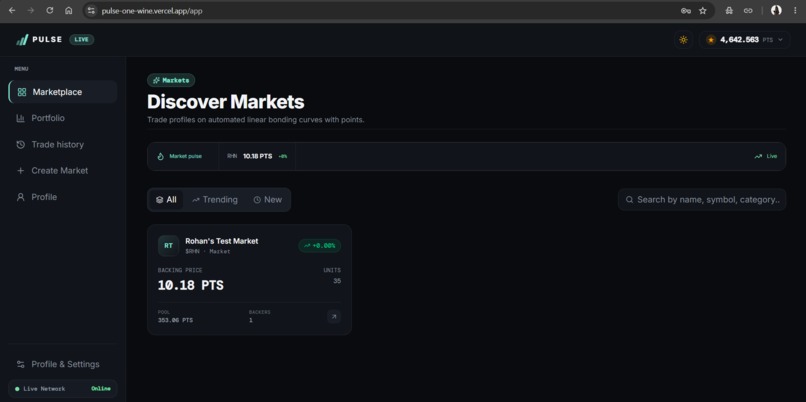
Task: Open Profile & Settings in sidebar
Action: (63, 364)
